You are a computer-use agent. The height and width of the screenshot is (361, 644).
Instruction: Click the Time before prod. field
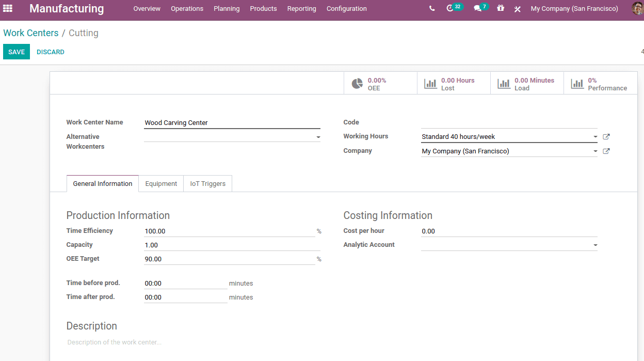(186, 284)
